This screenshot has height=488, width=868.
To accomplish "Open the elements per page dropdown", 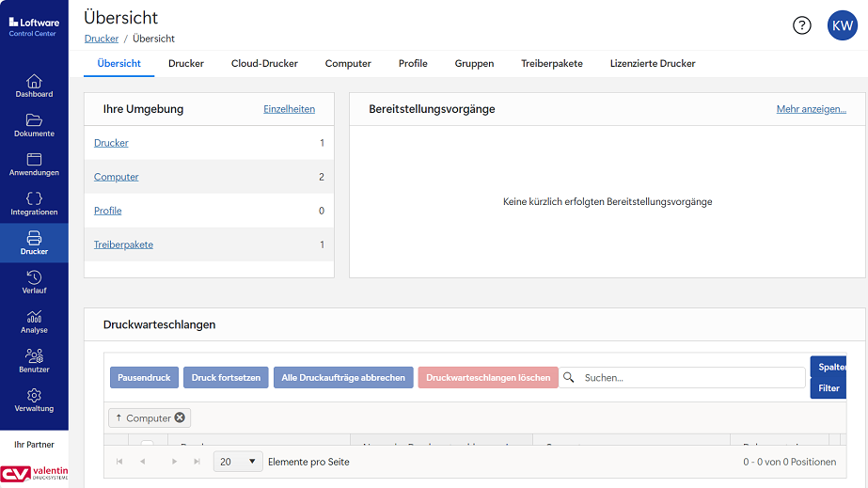I will pyautogui.click(x=239, y=462).
